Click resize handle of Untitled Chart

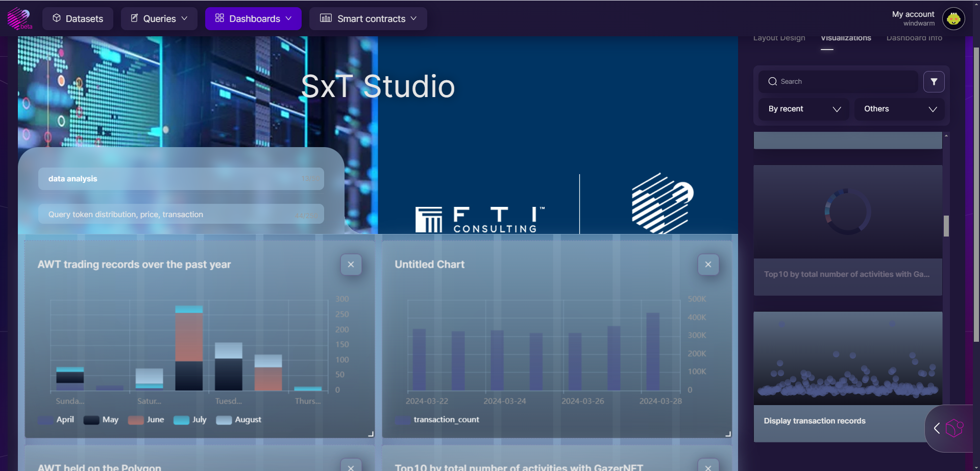728,434
